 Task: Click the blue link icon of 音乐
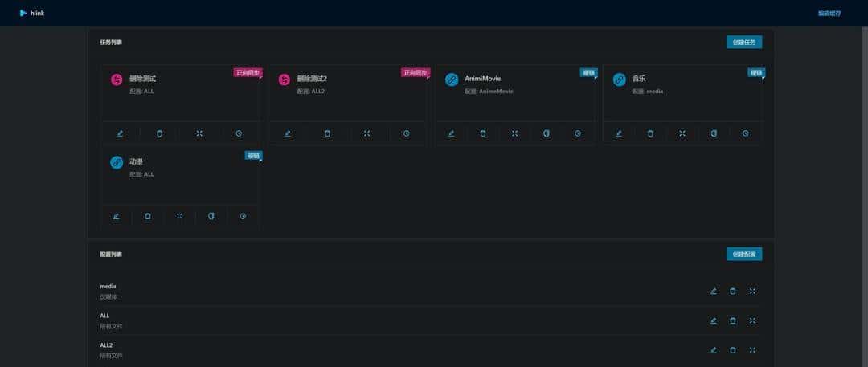(620, 80)
